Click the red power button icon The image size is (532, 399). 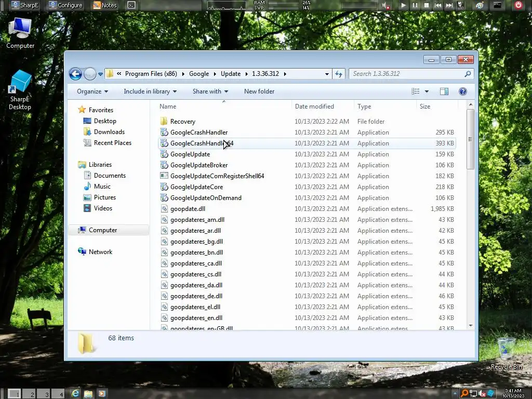click(x=518, y=5)
